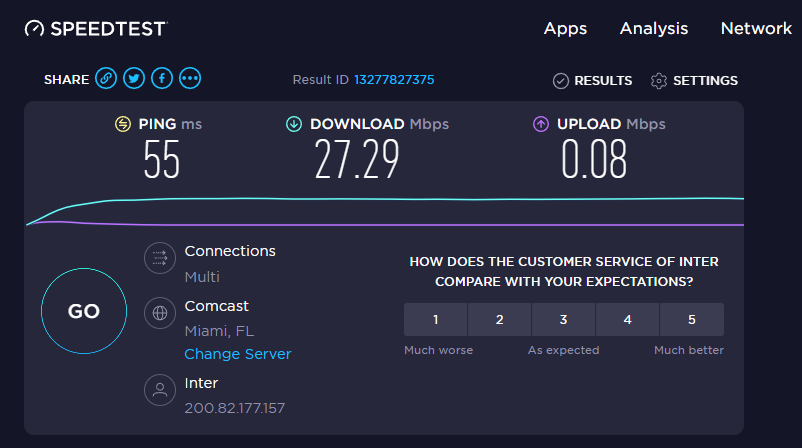Click Change Server link
The height and width of the screenshot is (448, 802).
[238, 354]
